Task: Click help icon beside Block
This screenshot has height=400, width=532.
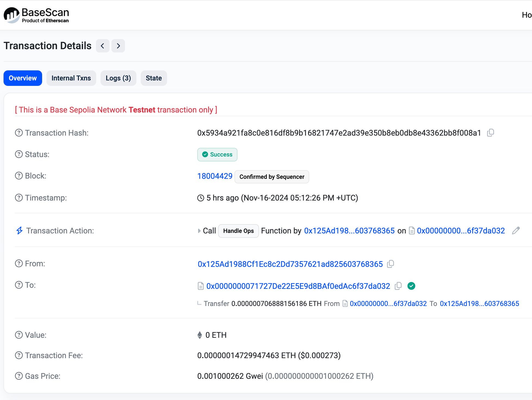Action: (x=19, y=176)
